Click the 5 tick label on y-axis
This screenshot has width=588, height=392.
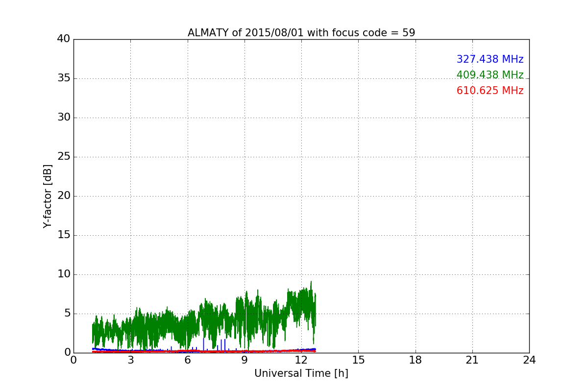(67, 314)
